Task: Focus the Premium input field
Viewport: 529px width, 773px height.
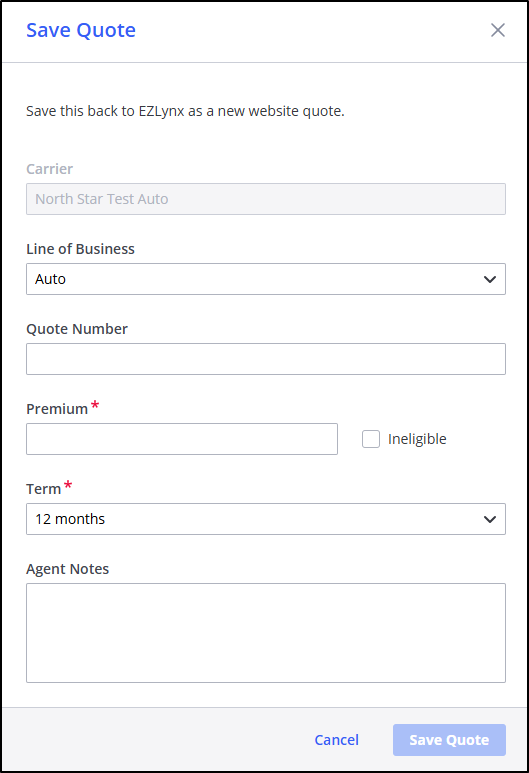Action: (x=182, y=439)
